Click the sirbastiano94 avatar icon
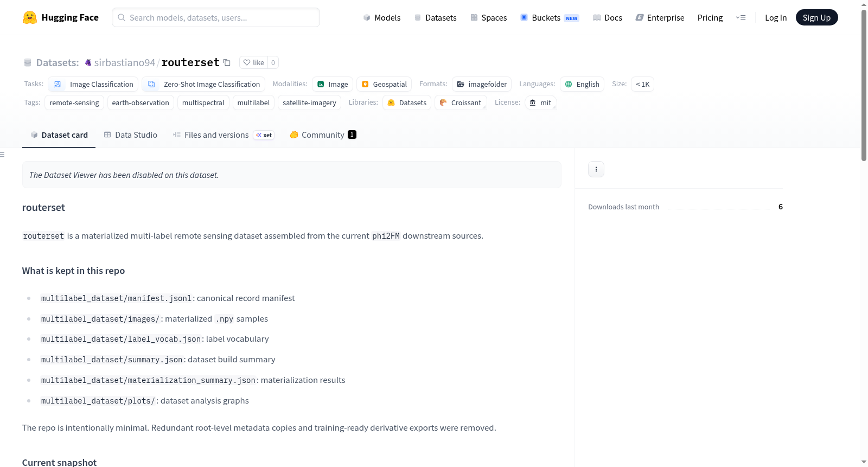 pos(88,62)
